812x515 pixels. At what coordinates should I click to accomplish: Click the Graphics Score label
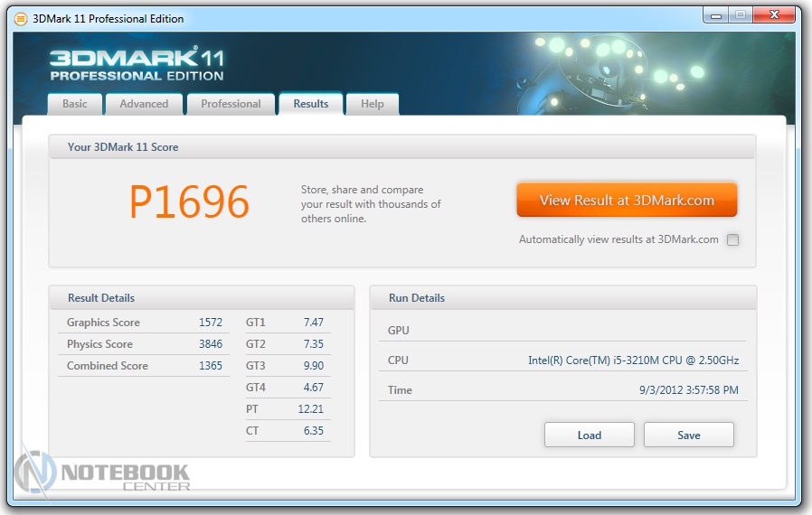click(x=103, y=323)
